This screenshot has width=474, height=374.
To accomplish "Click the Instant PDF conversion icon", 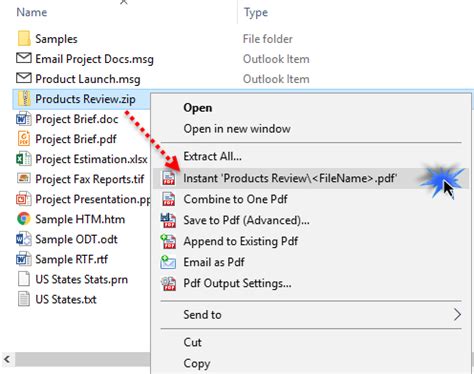I will (169, 178).
